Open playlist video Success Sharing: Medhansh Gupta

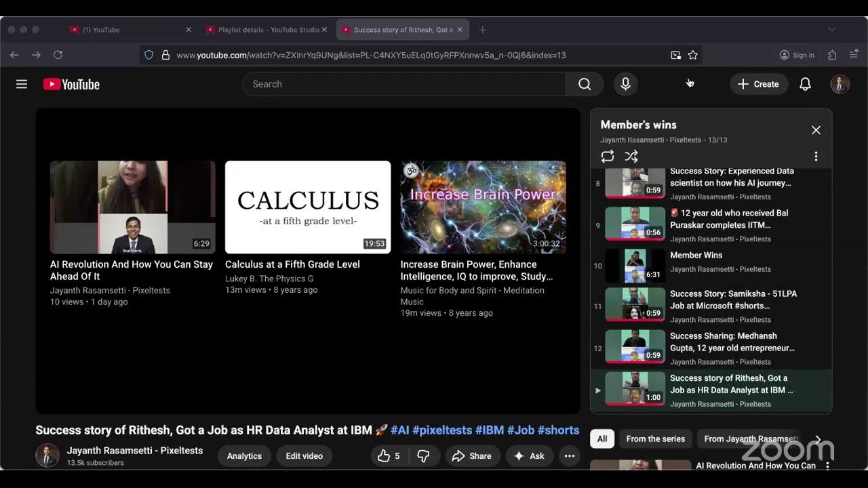(x=711, y=348)
